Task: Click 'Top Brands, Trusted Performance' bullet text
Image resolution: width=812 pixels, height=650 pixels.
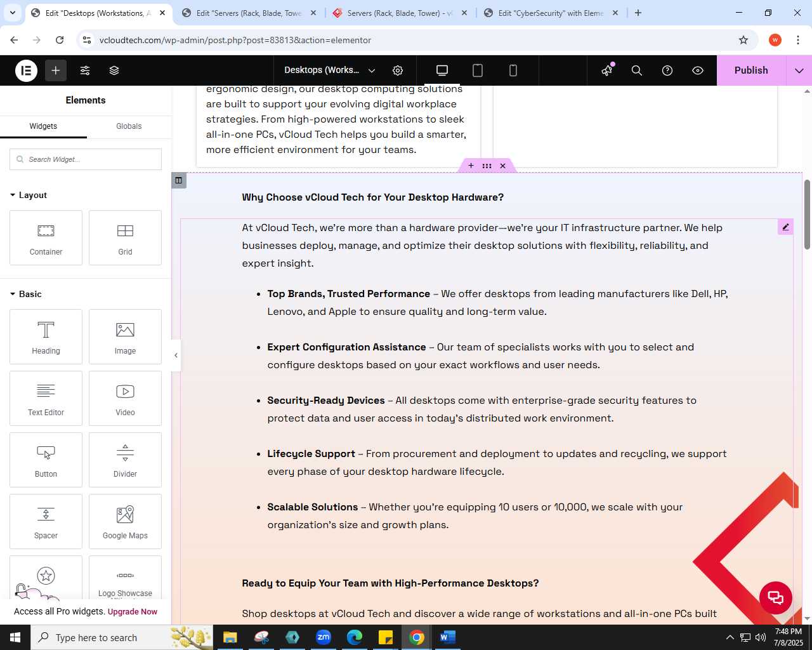Action: tap(349, 294)
